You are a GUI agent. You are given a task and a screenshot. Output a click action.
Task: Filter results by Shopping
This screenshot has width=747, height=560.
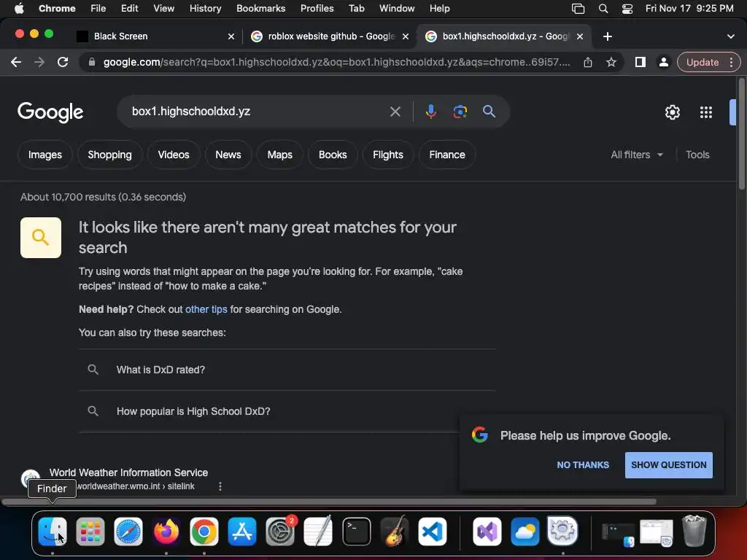(x=109, y=155)
